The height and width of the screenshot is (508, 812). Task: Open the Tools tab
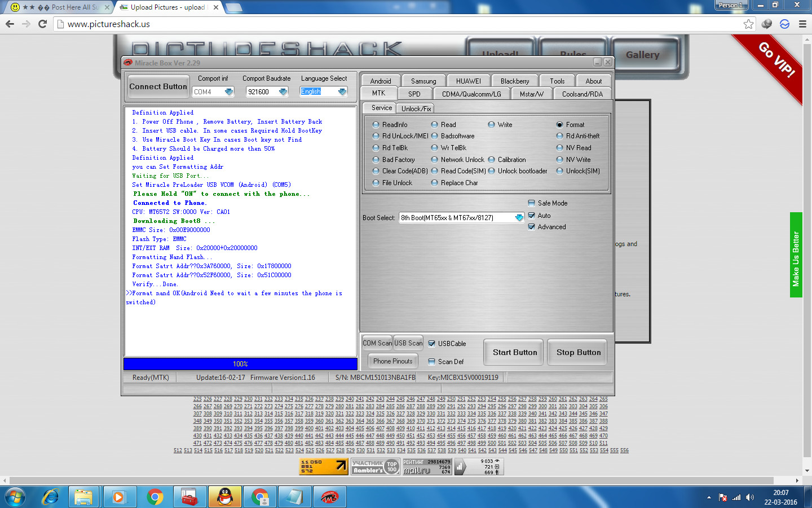tap(557, 81)
